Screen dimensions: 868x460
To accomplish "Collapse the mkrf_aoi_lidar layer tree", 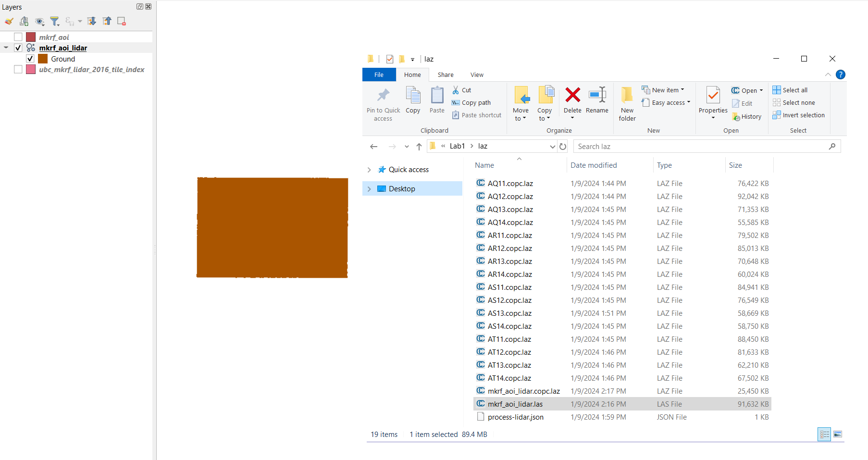I will click(x=6, y=48).
